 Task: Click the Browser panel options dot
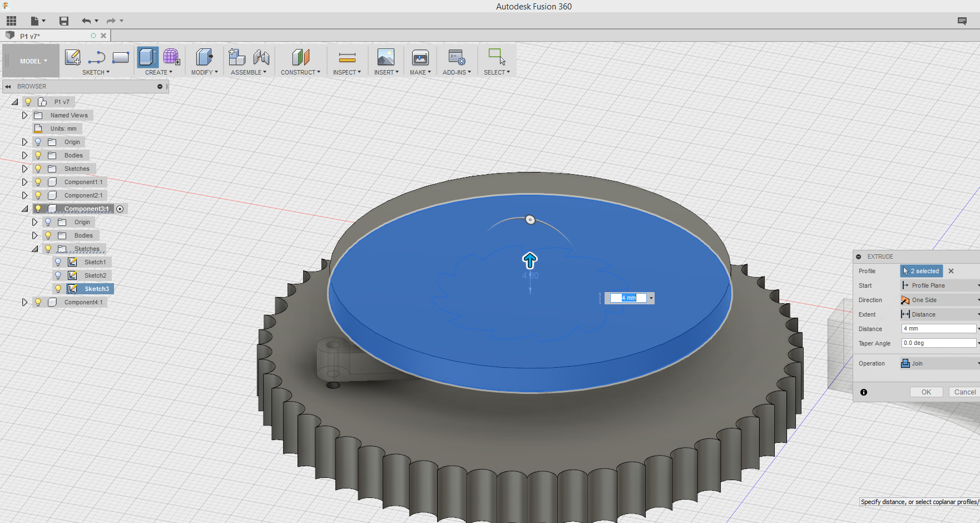coord(160,87)
